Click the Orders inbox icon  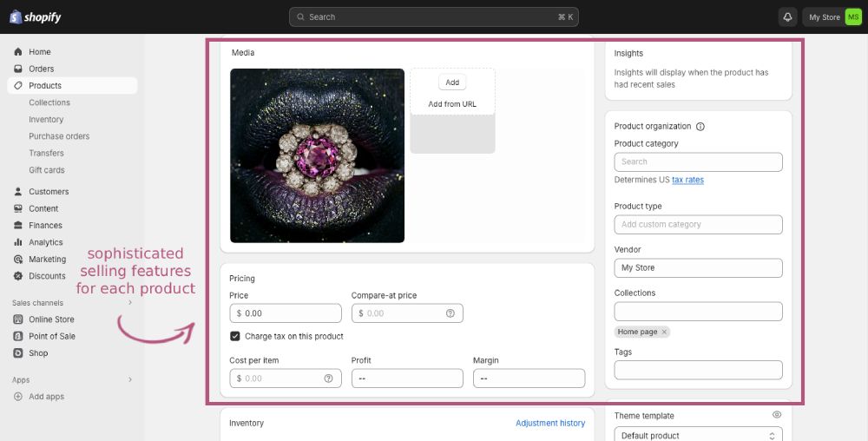[18, 69]
